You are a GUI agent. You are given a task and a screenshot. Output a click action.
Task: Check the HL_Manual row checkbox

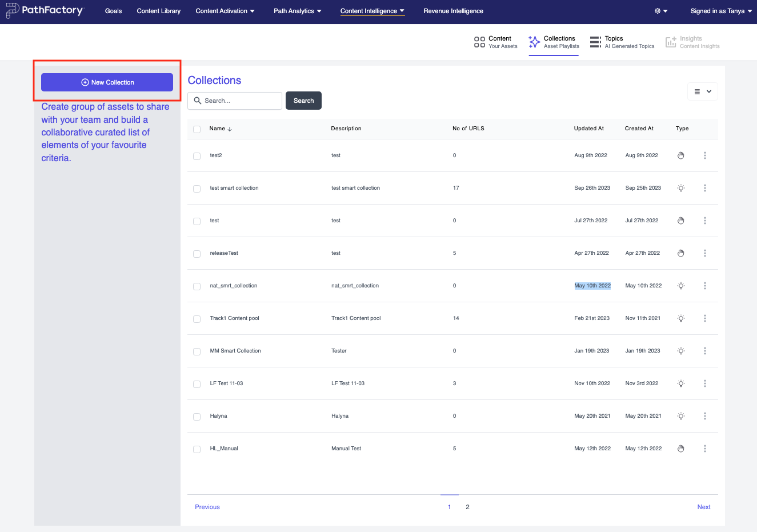[197, 449]
